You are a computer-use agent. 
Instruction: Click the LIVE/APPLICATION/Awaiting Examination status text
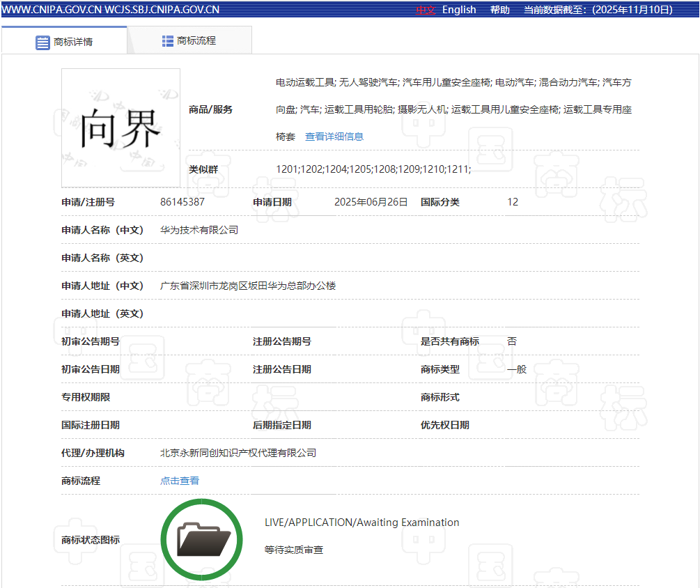pos(361,523)
